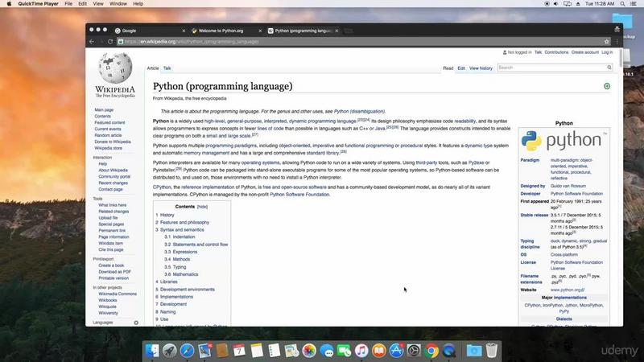Open Spotlight search in the menu bar
Image resolution: width=644 pixels, height=362 pixels.
point(622,4)
